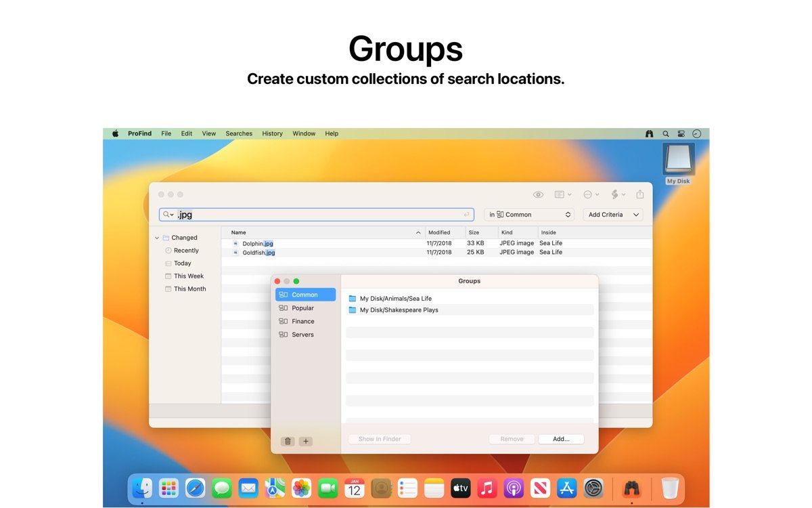Open the share icon in toolbar
Image resolution: width=812 pixels, height=508 pixels.
tap(639, 194)
